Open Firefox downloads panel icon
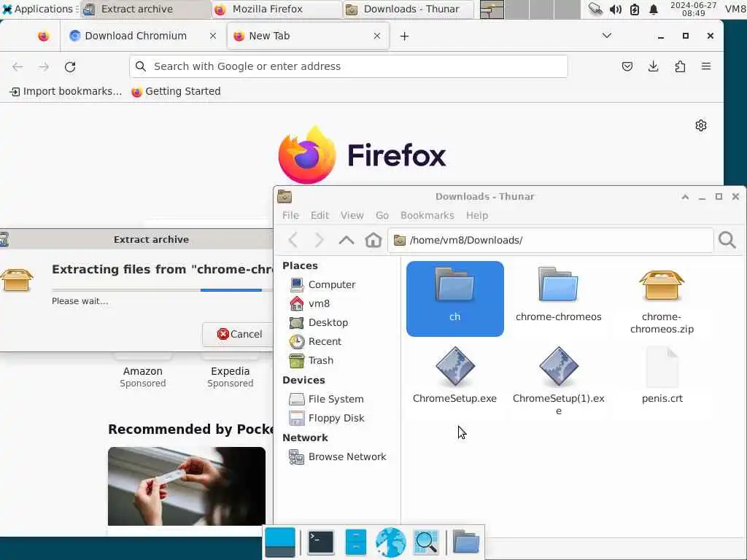747x560 pixels. [x=654, y=66]
